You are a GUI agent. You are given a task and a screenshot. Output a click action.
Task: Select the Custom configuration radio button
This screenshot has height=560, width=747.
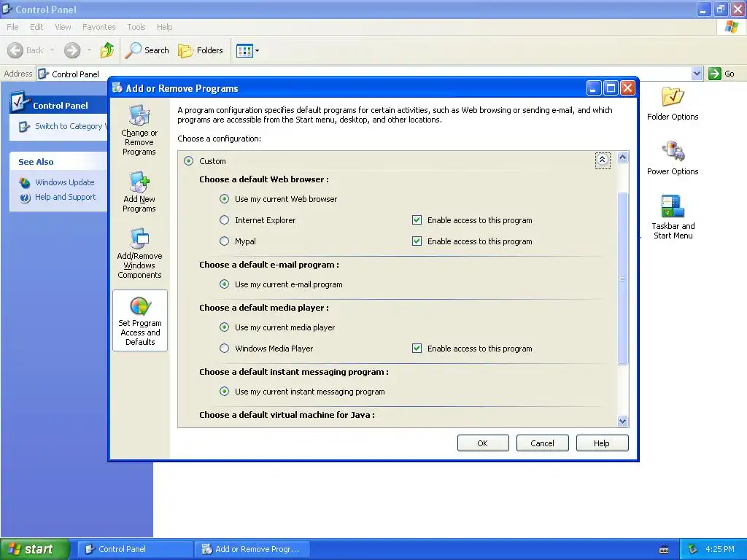[189, 161]
